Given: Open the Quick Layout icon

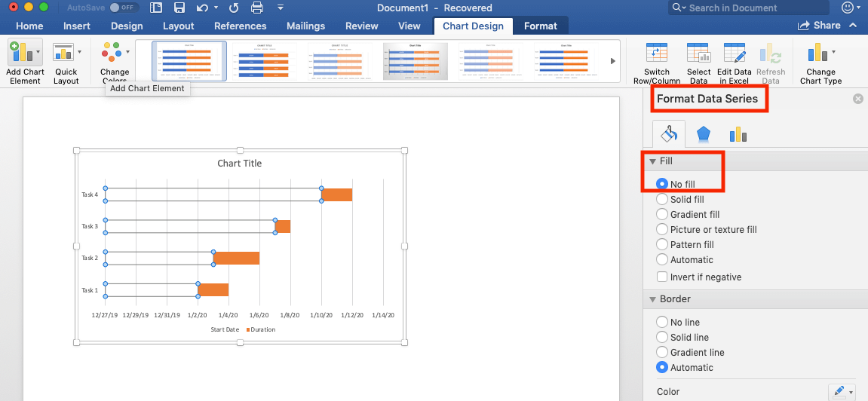Looking at the screenshot, I should (x=66, y=54).
